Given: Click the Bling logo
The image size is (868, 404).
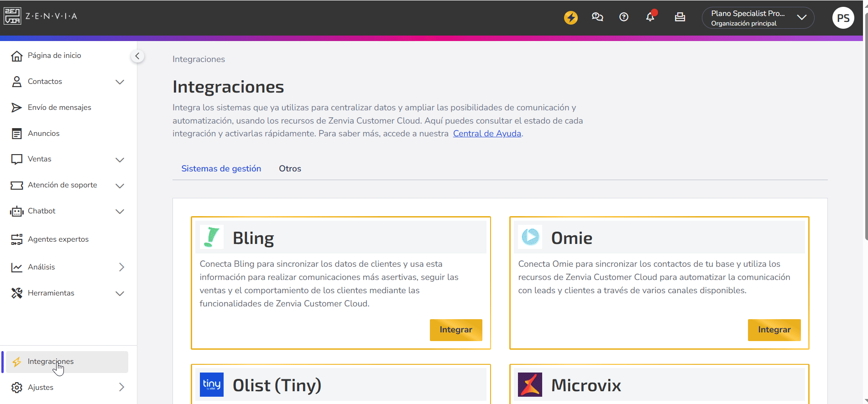Looking at the screenshot, I should point(212,237).
